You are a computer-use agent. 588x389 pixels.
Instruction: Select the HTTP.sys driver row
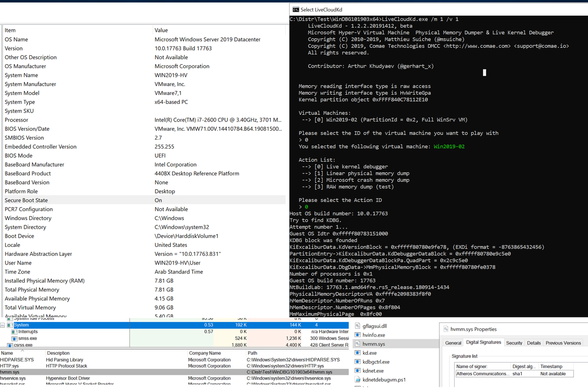[175, 366]
